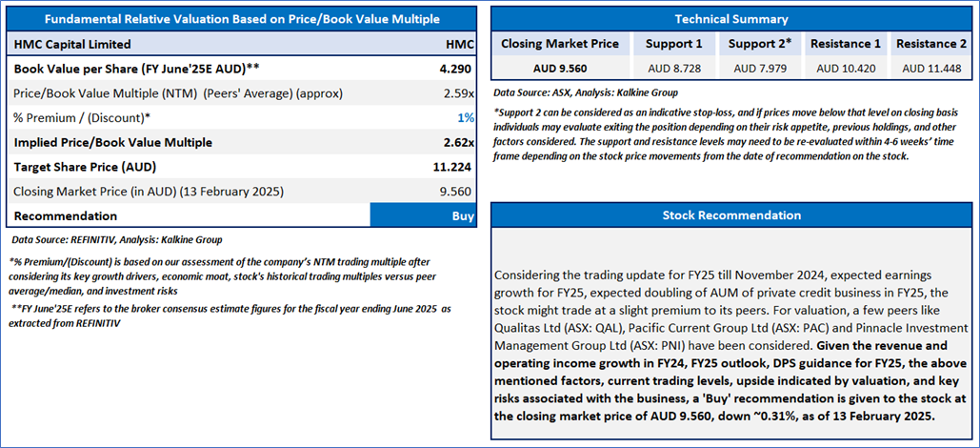The image size is (980, 448).
Task: Click the AUD 7.979 support value
Action: [x=759, y=69]
